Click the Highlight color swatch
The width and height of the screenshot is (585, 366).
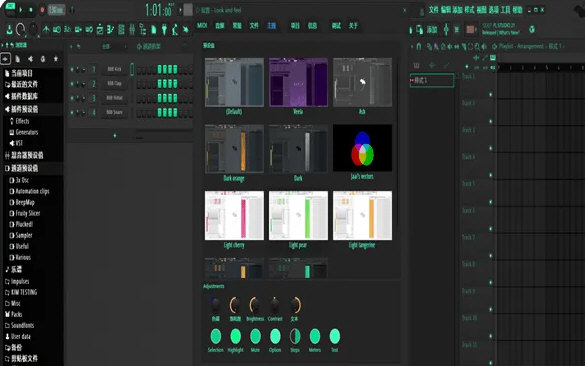[x=235, y=336]
